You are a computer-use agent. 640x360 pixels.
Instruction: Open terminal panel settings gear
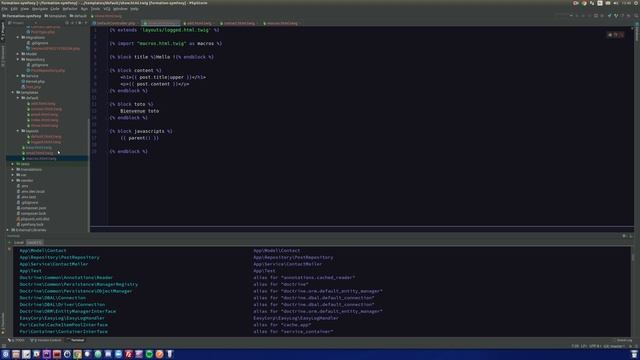point(624,236)
